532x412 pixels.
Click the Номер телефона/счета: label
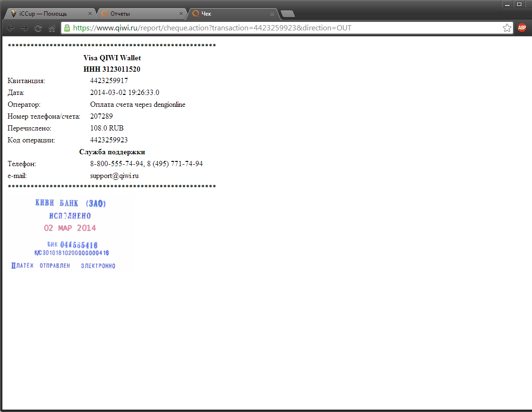coord(44,116)
